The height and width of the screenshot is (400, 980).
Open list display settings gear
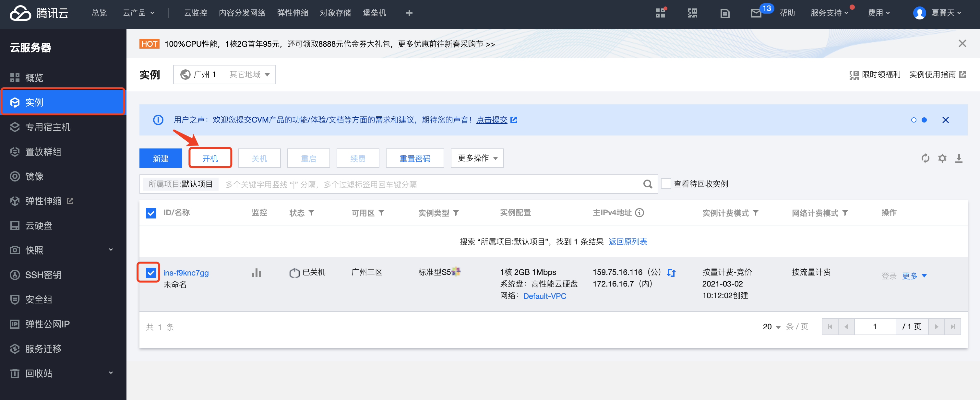click(x=942, y=158)
